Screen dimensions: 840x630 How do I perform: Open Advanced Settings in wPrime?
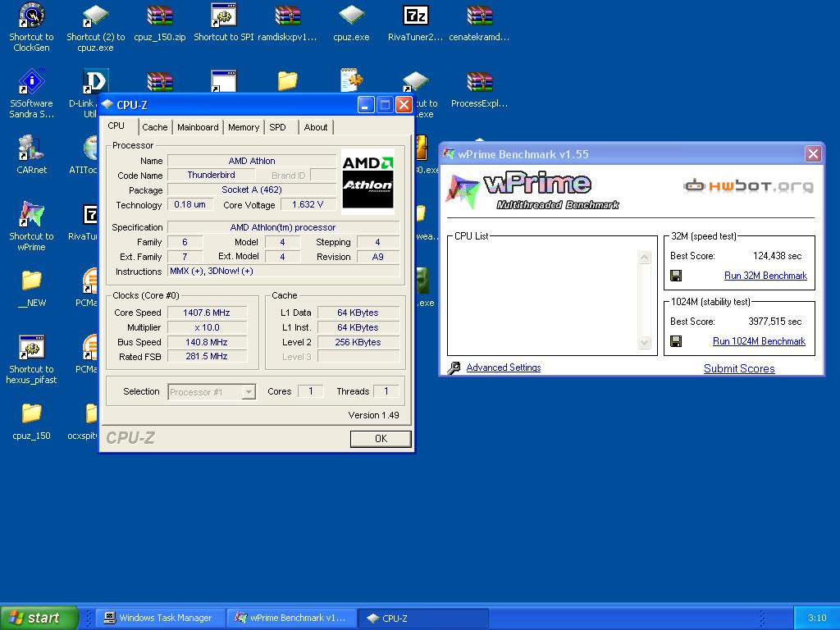point(504,367)
